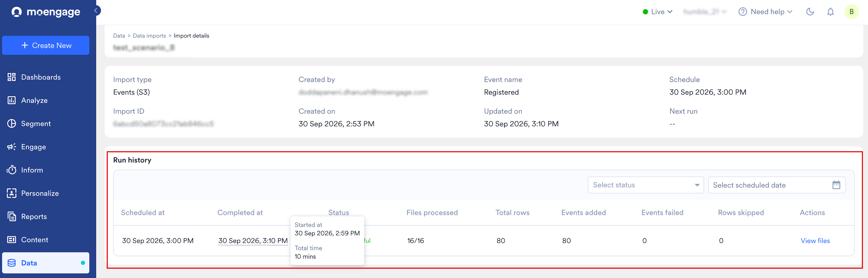Click completed time 30 Sep 2026, 3:10 PM
The width and height of the screenshot is (868, 278).
253,241
